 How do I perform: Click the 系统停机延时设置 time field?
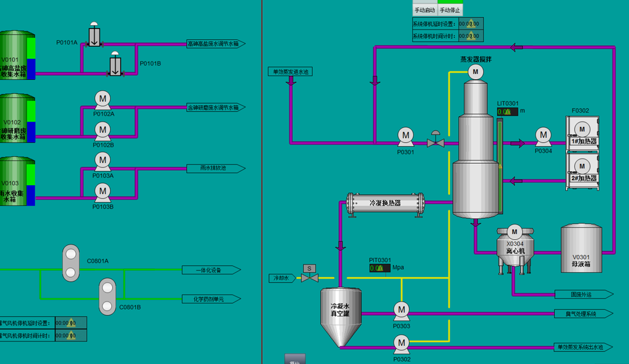pyautogui.click(x=469, y=24)
